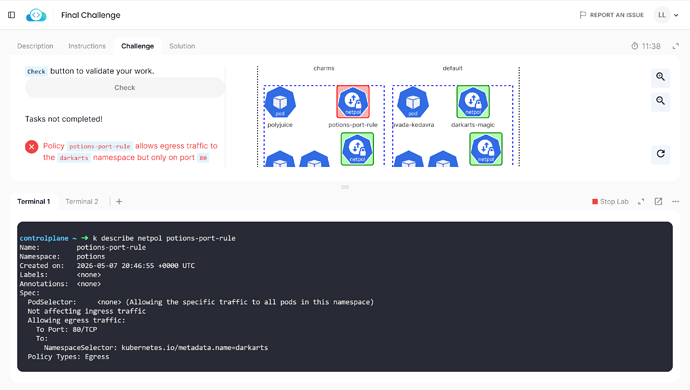690x390 pixels.
Task: Click the timer clock icon
Action: pos(635,46)
